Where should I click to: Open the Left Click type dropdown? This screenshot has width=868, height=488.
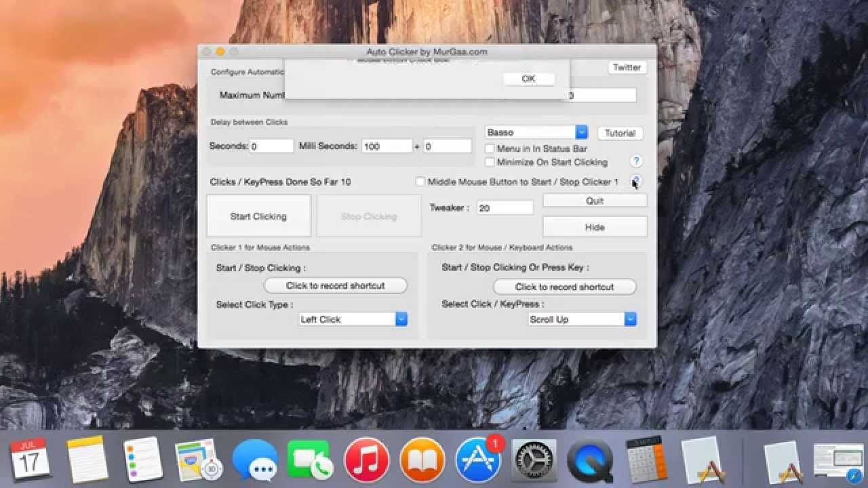[353, 319]
